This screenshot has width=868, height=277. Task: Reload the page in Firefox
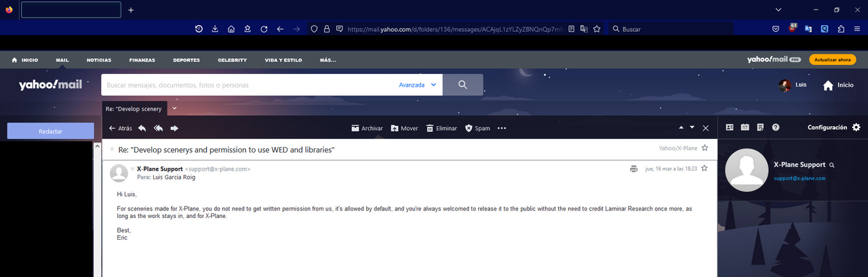(x=264, y=29)
